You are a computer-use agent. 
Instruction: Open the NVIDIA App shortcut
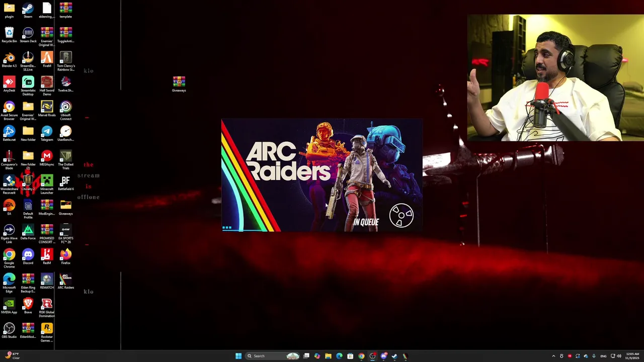(9, 306)
